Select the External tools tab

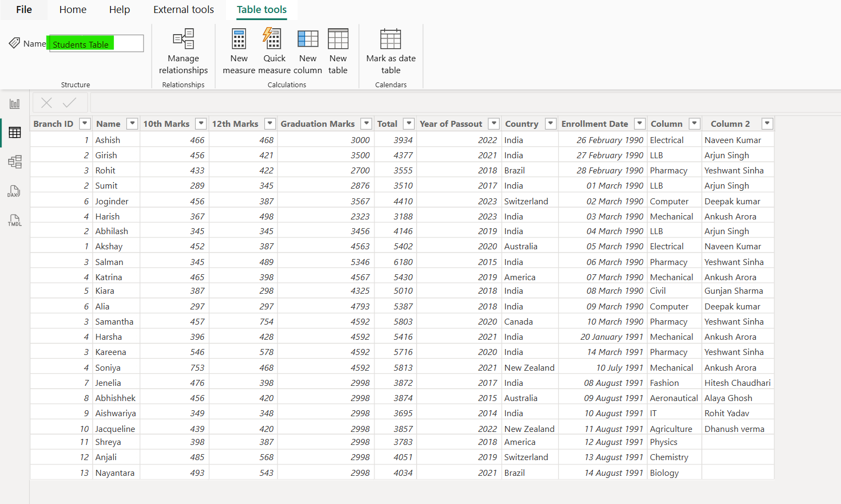coord(183,9)
